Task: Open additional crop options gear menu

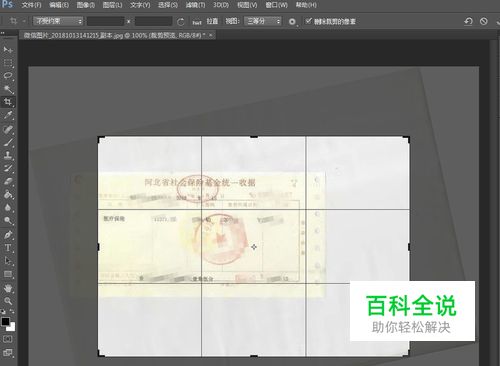Action: [x=292, y=22]
